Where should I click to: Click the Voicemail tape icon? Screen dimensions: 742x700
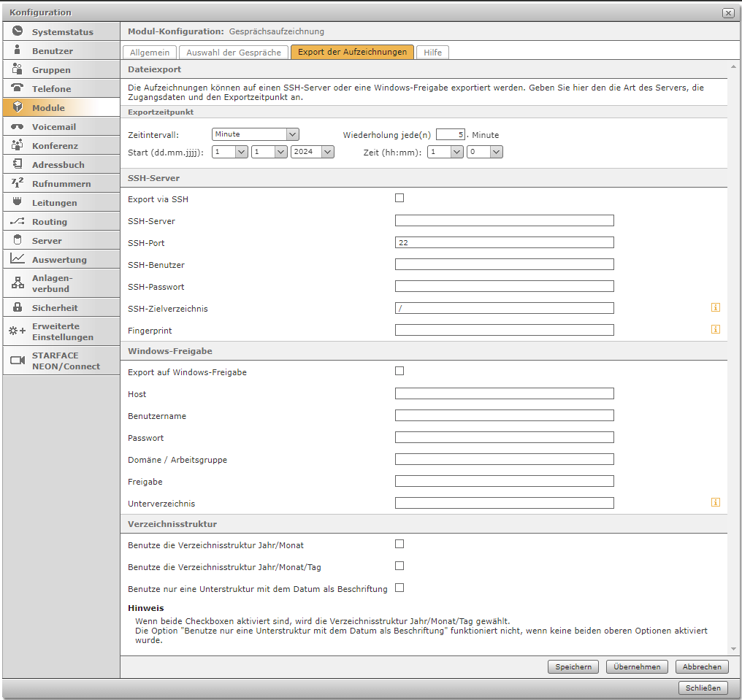[18, 126]
